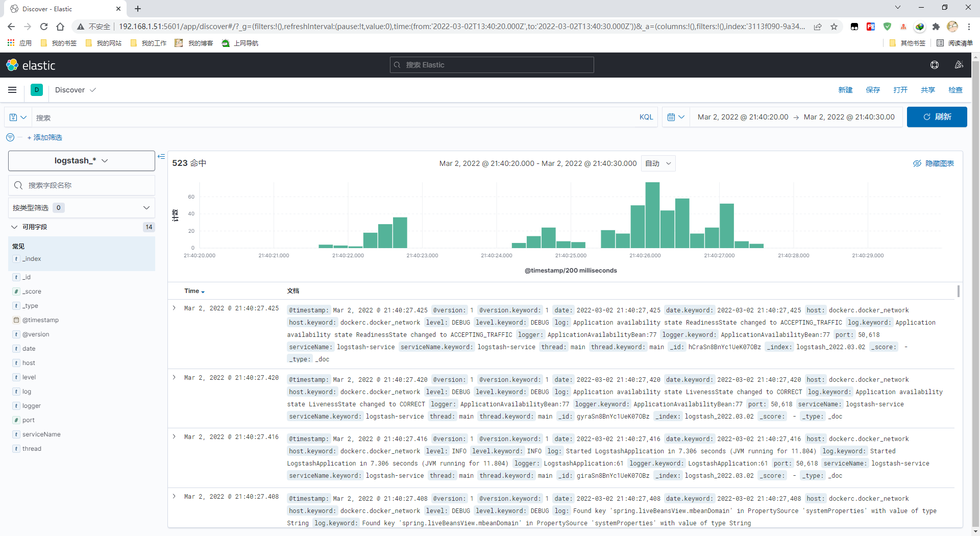Click the filter options circle icon
Viewport: 980px width, 536px height.
10,137
